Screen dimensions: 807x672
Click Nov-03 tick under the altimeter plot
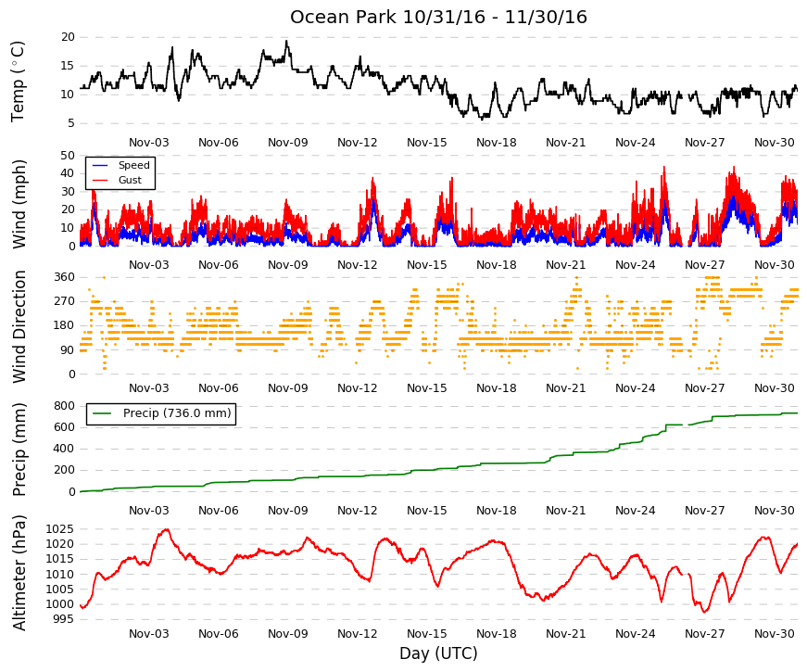pyautogui.click(x=149, y=634)
